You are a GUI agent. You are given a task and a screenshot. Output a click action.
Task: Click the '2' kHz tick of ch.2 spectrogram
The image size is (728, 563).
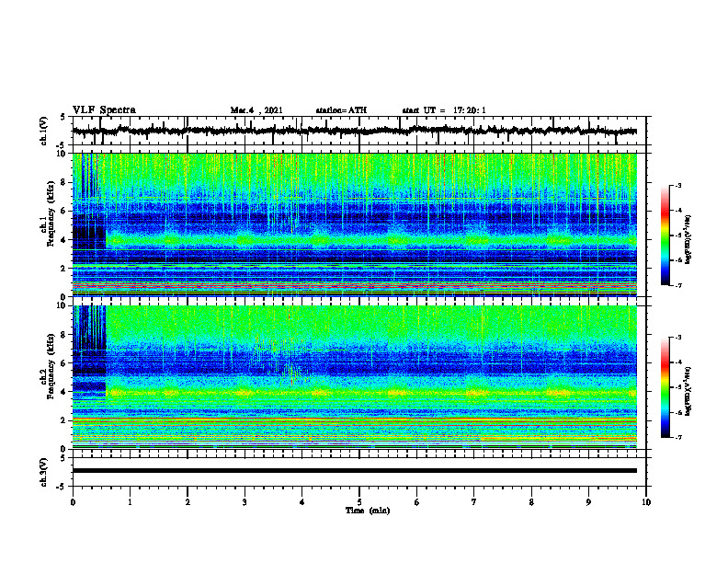pyautogui.click(x=63, y=420)
